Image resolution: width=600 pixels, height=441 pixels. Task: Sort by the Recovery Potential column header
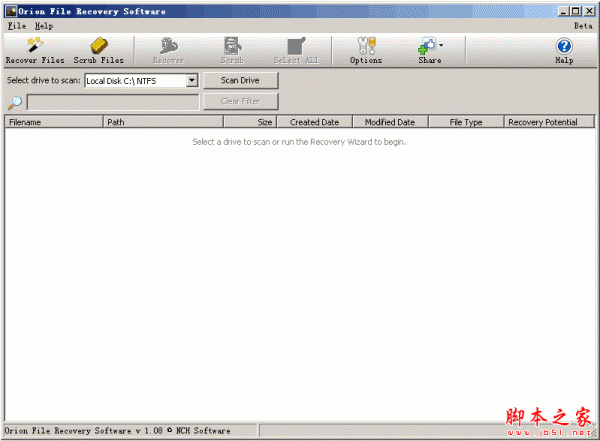pyautogui.click(x=549, y=122)
